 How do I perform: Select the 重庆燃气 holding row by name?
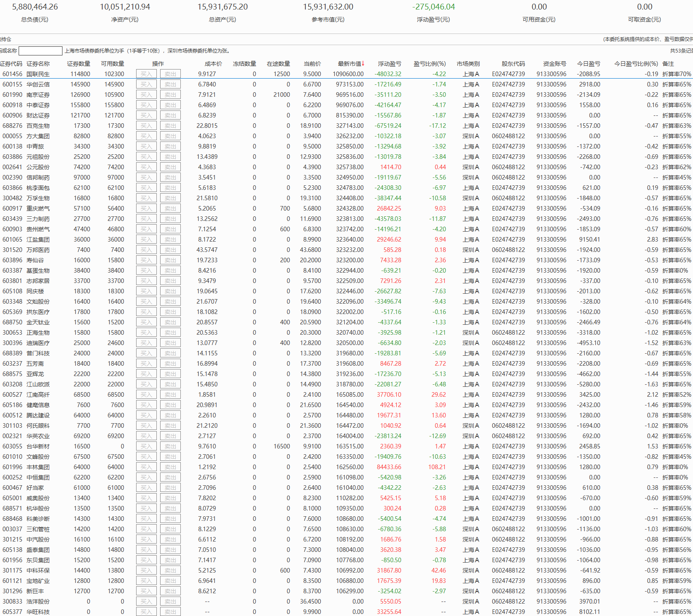coord(38,209)
